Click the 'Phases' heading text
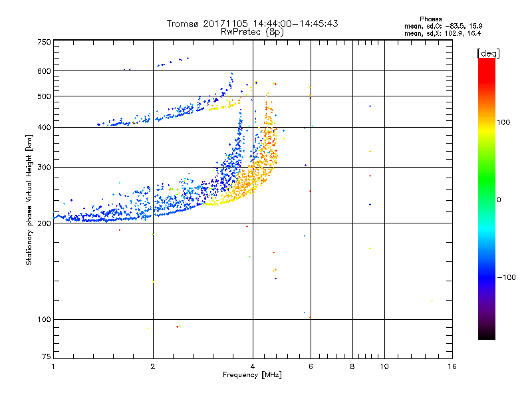This screenshot has width=532, height=399. [x=430, y=19]
